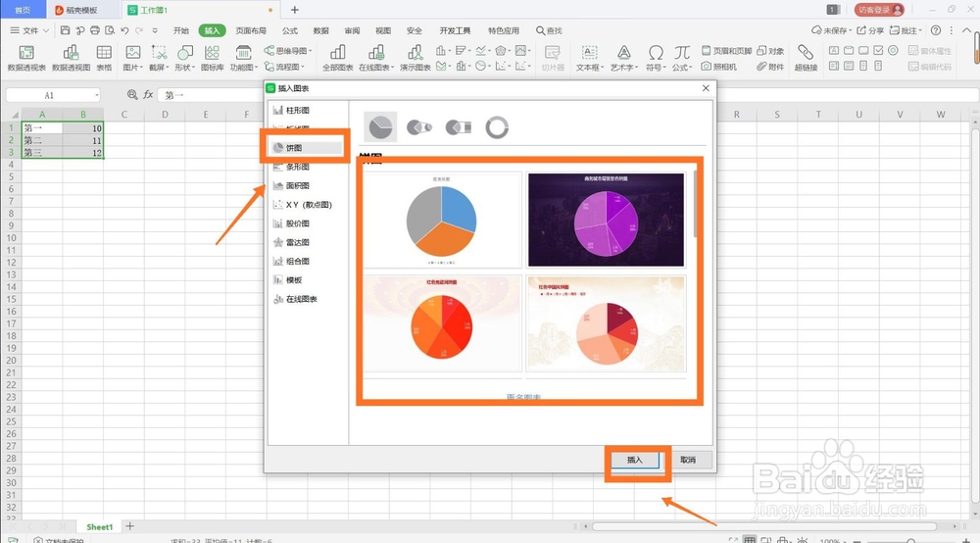Viewport: 980px width, 543px height.
Task: Select the red-orange pie chart template thumbnail
Action: click(442, 323)
